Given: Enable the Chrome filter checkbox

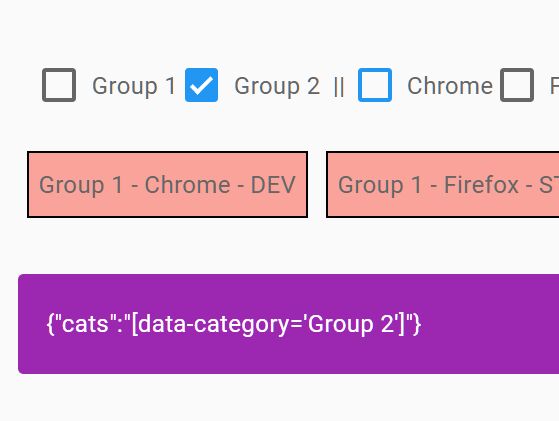Looking at the screenshot, I should coord(375,85).
